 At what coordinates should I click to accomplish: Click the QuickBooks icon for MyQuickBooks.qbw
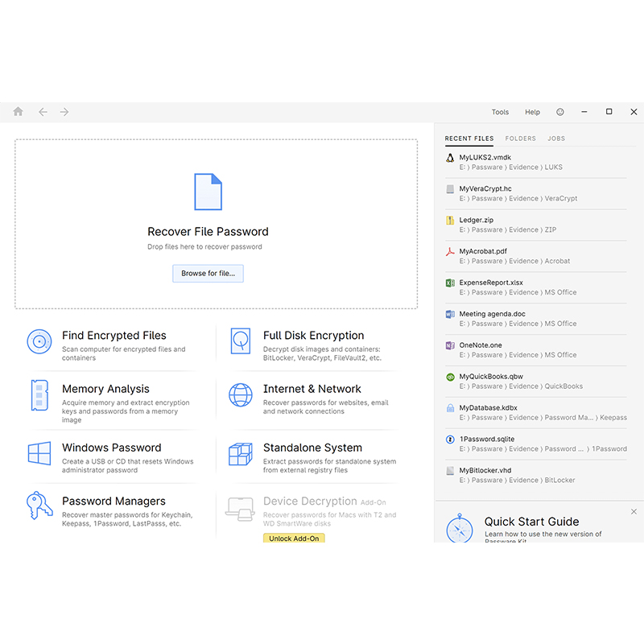click(x=450, y=377)
